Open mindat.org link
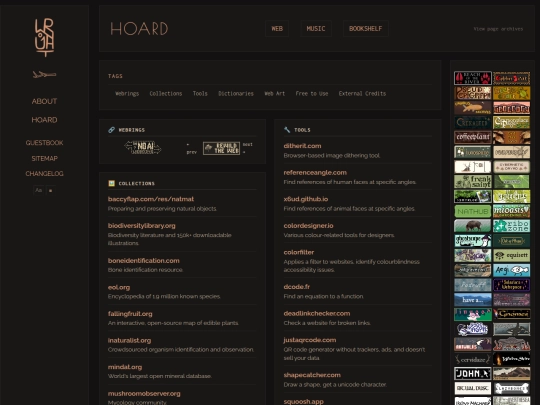The image size is (540, 405). coord(125,367)
